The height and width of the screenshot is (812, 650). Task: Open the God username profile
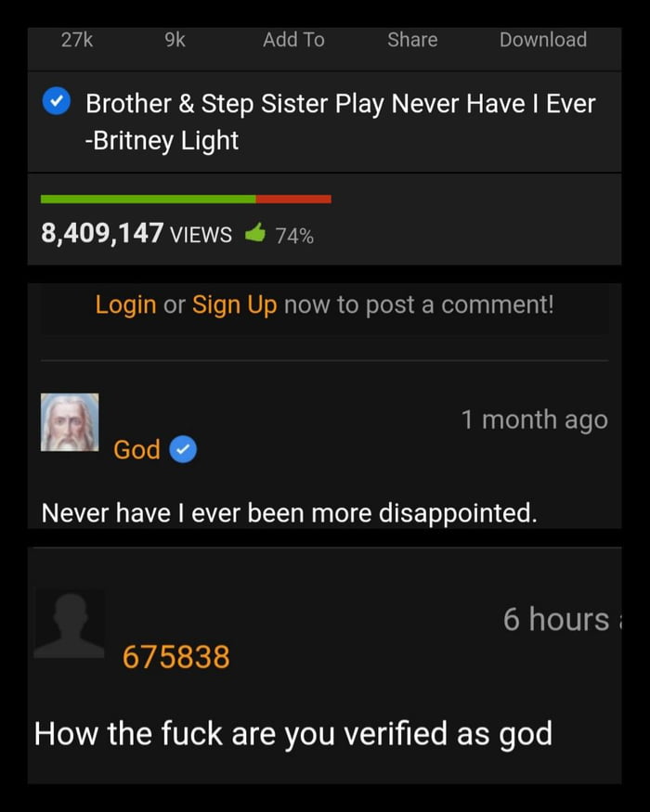(136, 449)
